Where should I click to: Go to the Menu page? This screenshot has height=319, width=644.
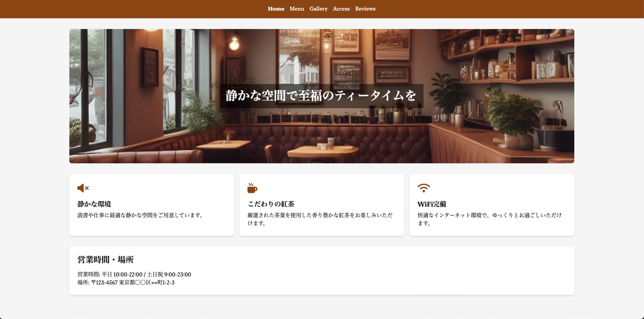pos(297,9)
